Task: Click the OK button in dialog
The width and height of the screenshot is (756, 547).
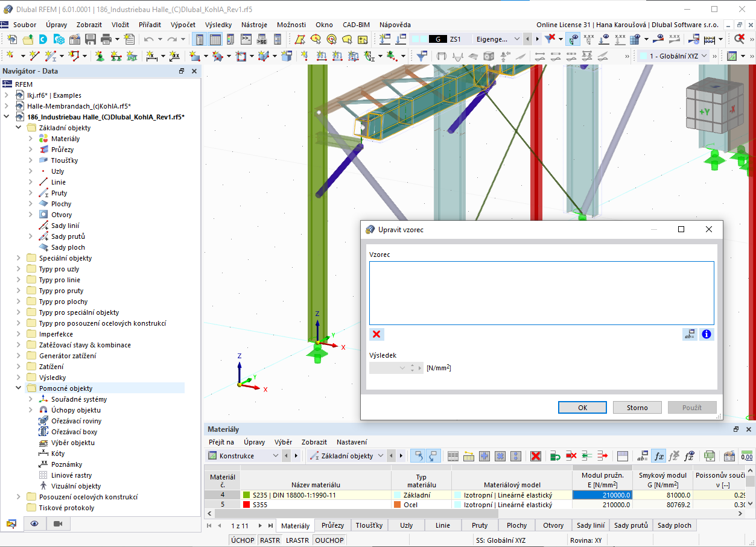Action: (x=582, y=408)
